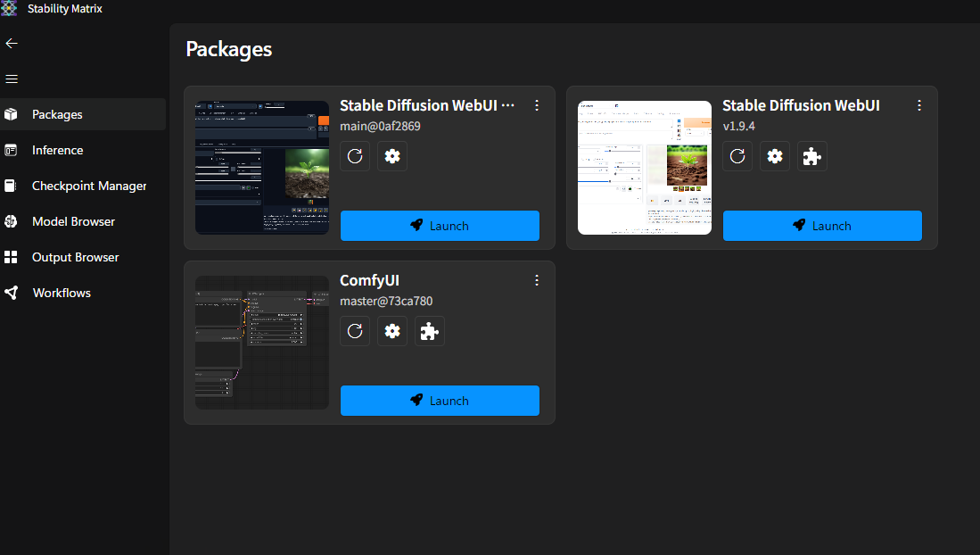Launch ComfyUI

[440, 401]
